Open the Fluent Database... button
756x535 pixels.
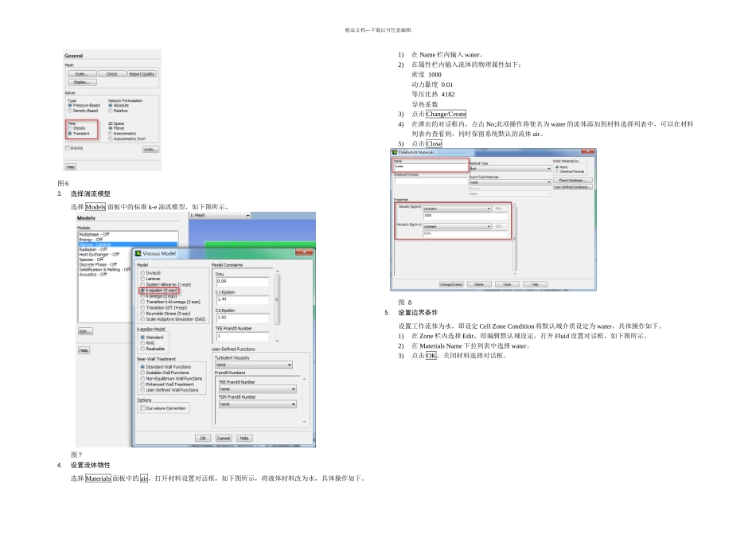click(572, 181)
